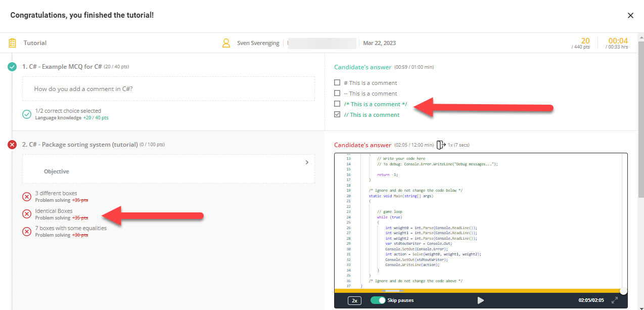Click red X icon beside question 2
The height and width of the screenshot is (310, 644).
pyautogui.click(x=12, y=145)
